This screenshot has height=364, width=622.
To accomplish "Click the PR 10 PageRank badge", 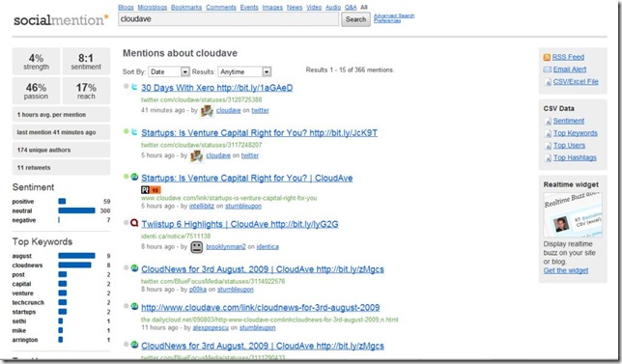I will pyautogui.click(x=151, y=190).
